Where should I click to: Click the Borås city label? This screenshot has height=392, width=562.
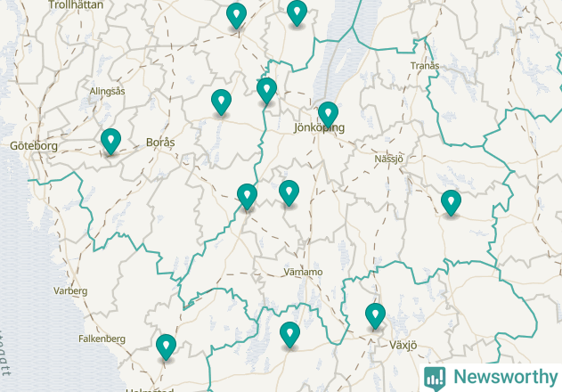pos(160,143)
